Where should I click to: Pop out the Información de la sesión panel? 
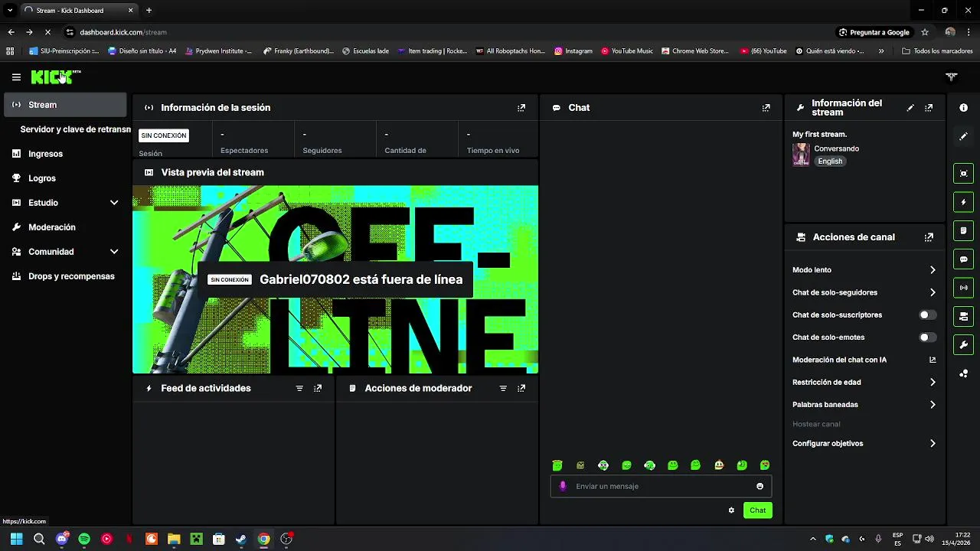pos(521,108)
